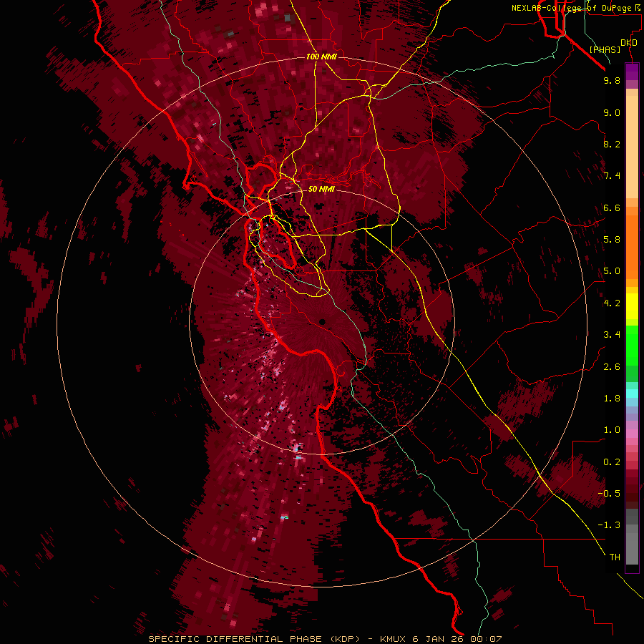The image size is (644, 644).
Task: Pick the light peach segment of color bar
Action: (632, 147)
